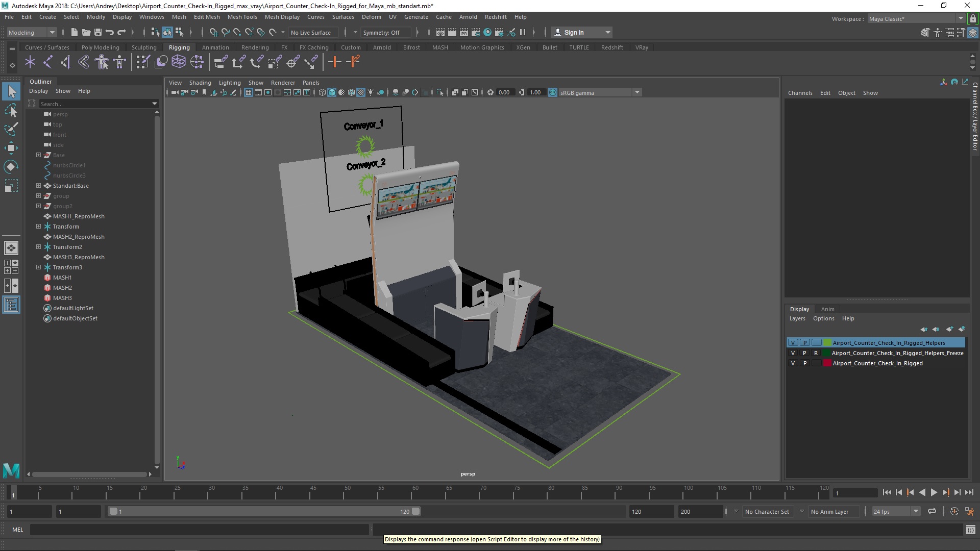Open the Mesh Tools menu
This screenshot has height=551, width=980.
pyautogui.click(x=242, y=17)
